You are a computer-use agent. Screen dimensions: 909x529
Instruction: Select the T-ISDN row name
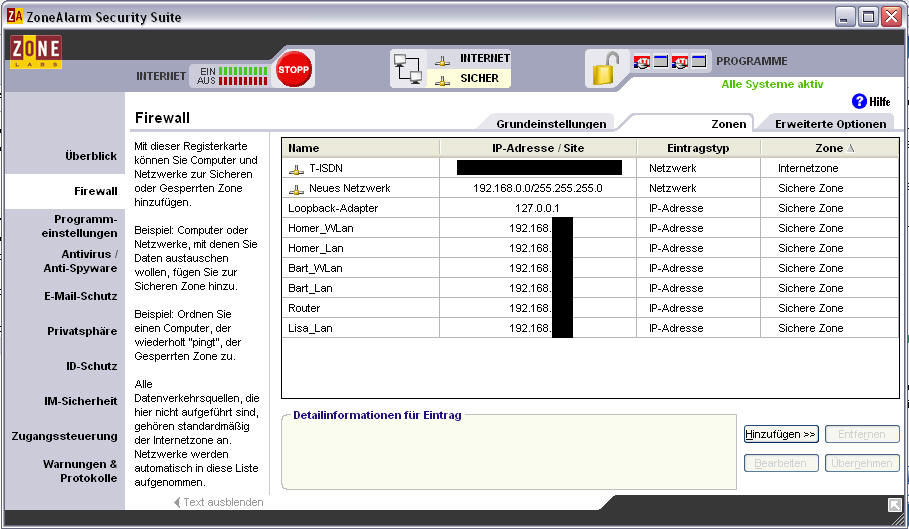click(326, 168)
